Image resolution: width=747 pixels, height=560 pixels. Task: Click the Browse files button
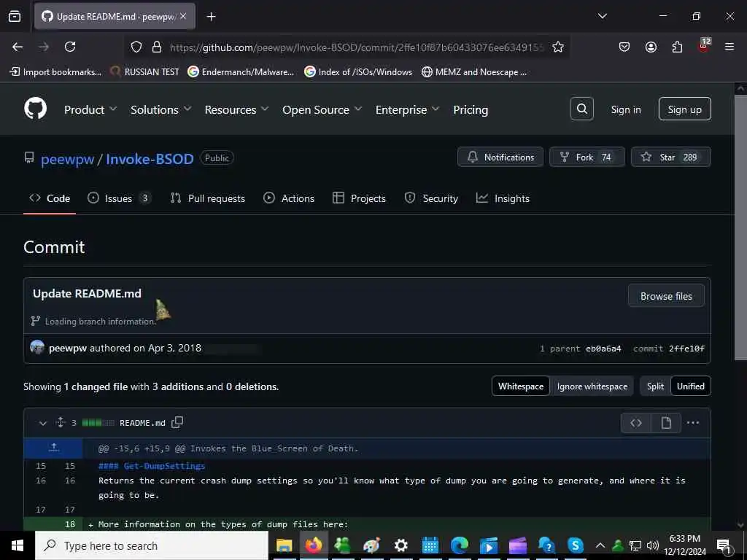pos(666,296)
